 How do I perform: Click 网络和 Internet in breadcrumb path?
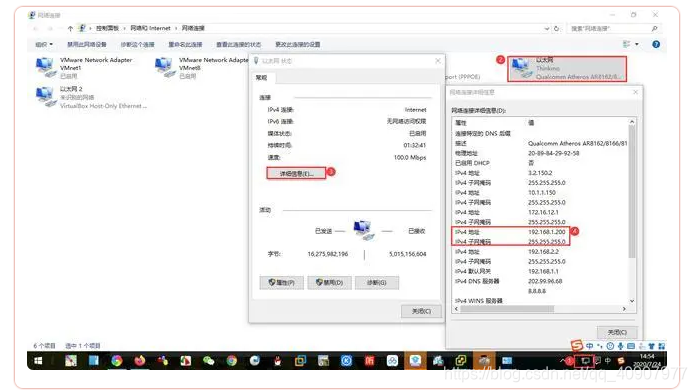[150, 28]
